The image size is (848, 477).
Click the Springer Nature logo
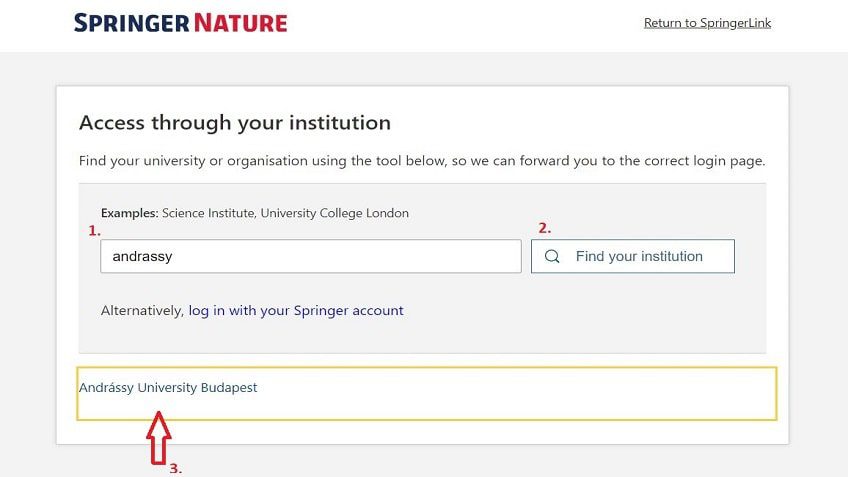click(180, 23)
